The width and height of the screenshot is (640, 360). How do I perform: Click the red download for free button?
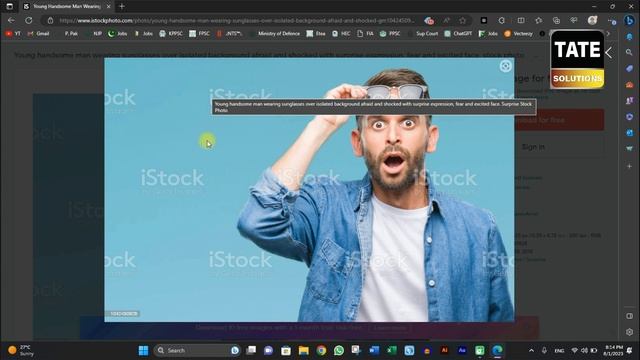pyautogui.click(x=559, y=120)
